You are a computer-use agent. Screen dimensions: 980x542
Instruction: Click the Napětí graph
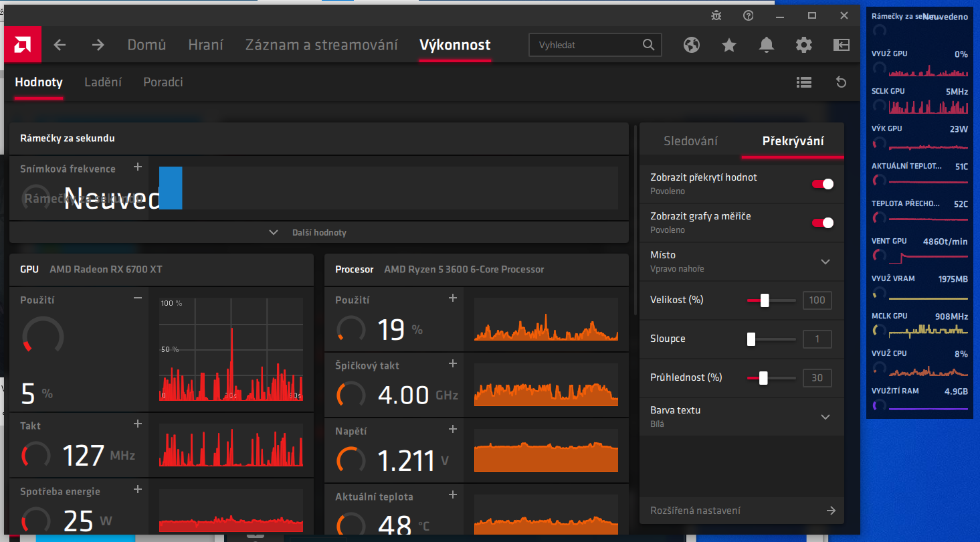[x=547, y=451]
